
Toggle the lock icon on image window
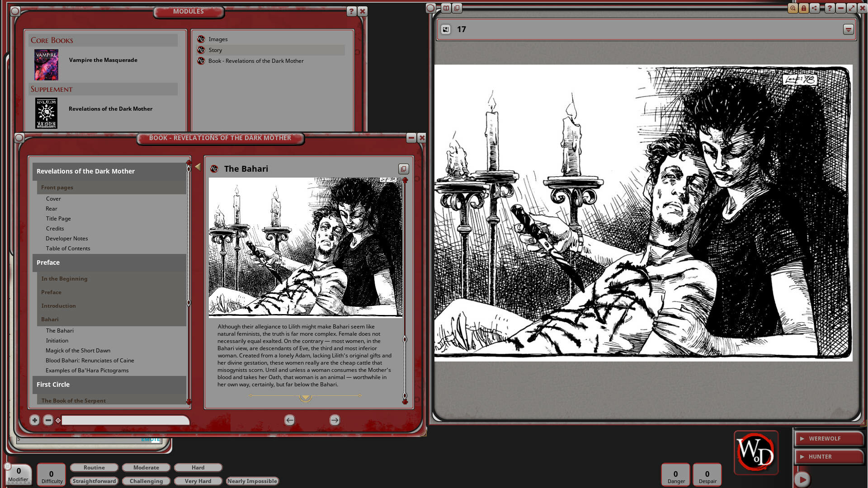pos(803,8)
